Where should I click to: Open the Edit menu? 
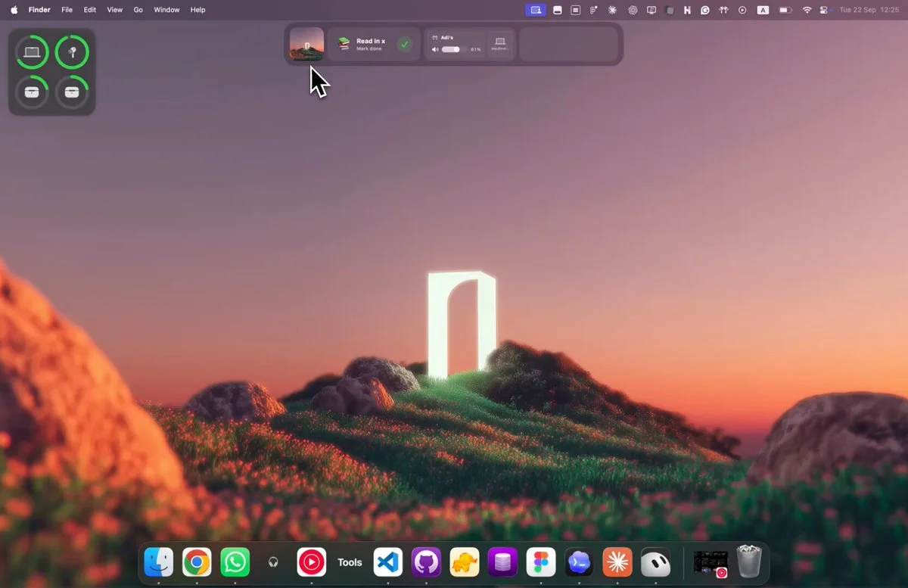90,10
